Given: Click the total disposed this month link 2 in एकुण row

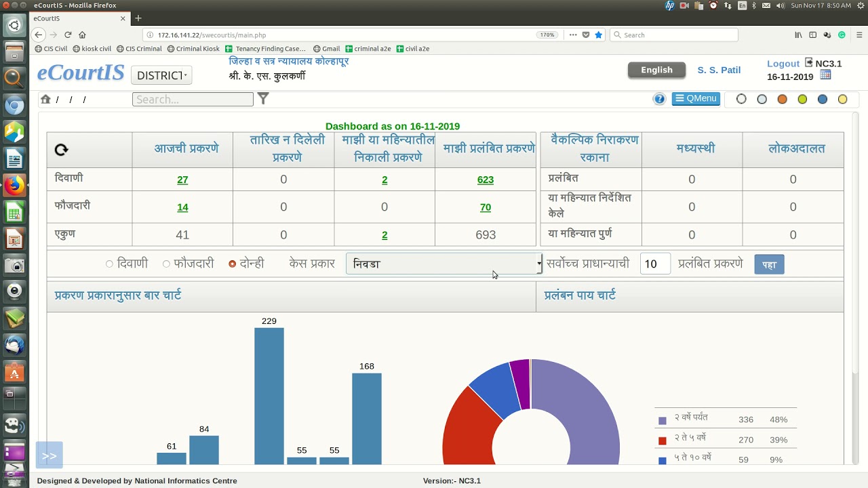Looking at the screenshot, I should (384, 235).
